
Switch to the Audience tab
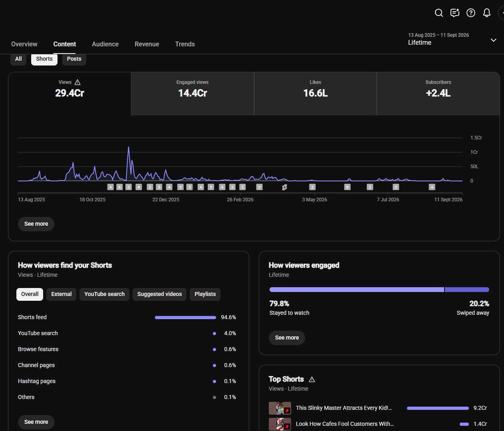coord(105,44)
